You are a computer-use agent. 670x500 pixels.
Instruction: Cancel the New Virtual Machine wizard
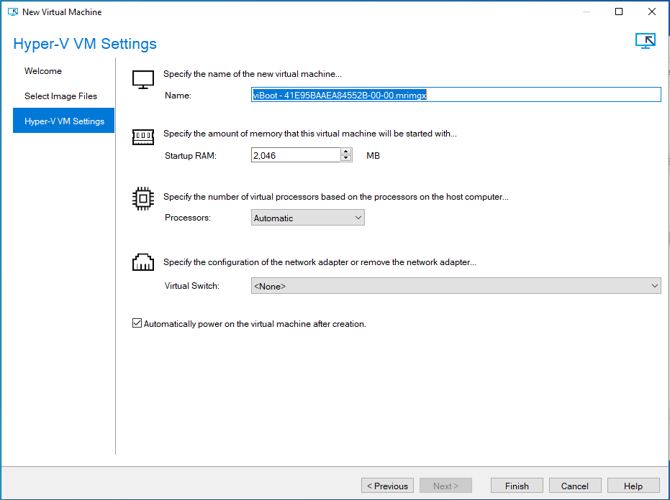click(575, 486)
